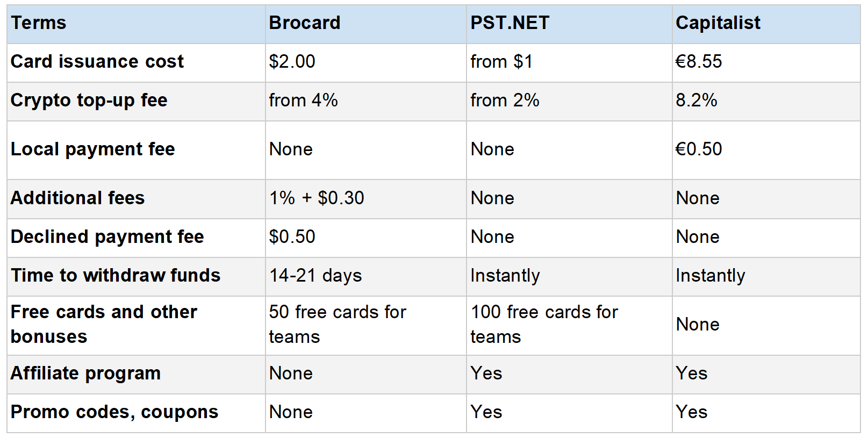Viewport: 868px width, 438px height.
Task: Select the '50 free cards for teams' cell
Action: (x=365, y=325)
